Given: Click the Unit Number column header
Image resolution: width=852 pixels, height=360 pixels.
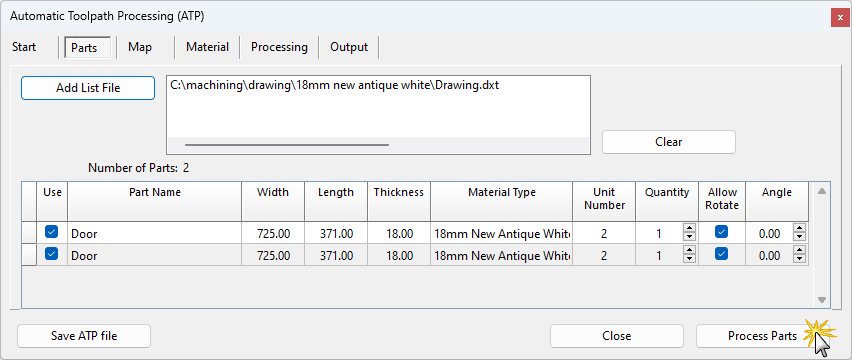Looking at the screenshot, I should click(x=604, y=201).
